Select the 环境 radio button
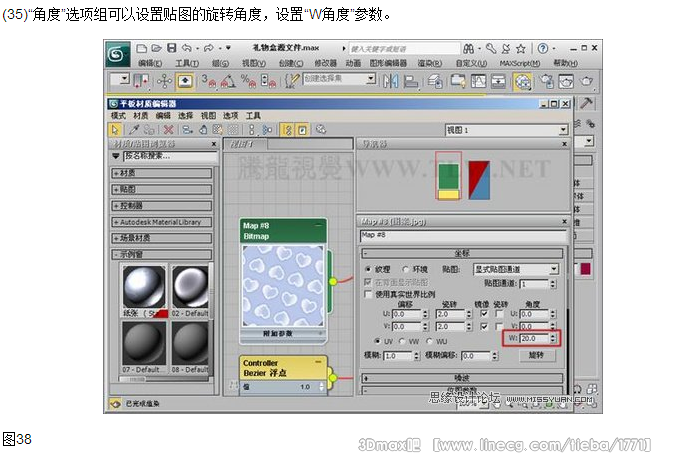This screenshot has height=462, width=680. 406,269
